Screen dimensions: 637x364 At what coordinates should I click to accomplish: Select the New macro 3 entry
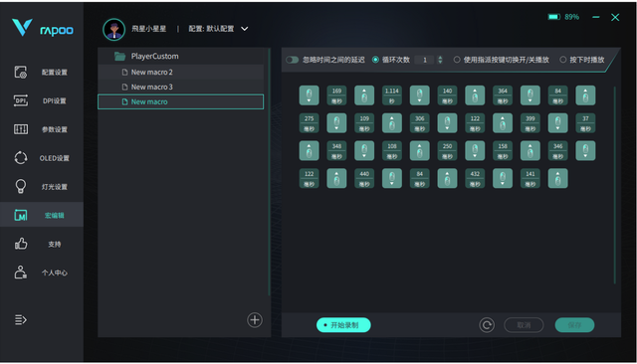pos(181,87)
